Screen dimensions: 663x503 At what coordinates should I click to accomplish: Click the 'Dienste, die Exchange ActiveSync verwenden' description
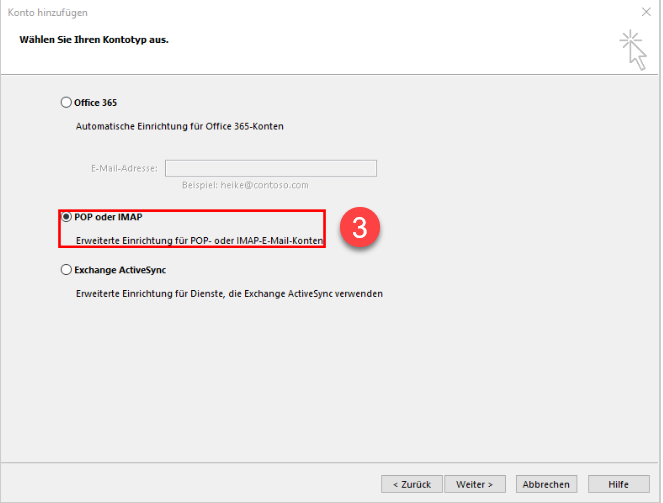(x=229, y=294)
